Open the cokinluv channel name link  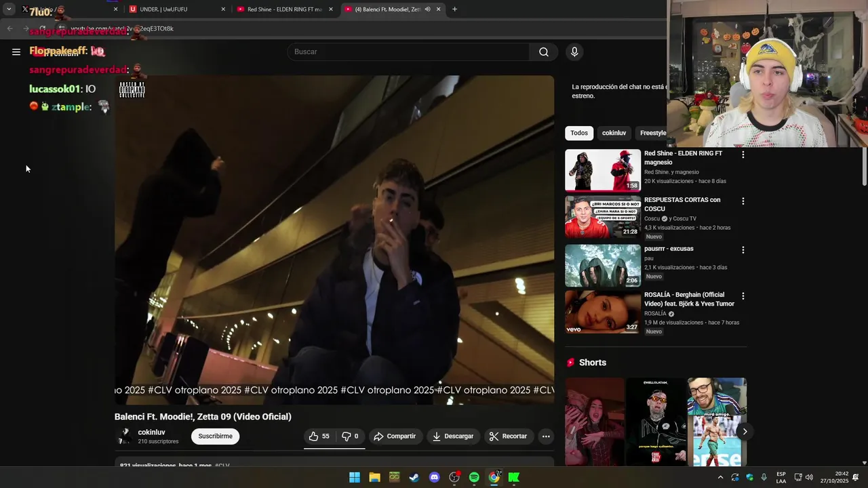(x=151, y=432)
